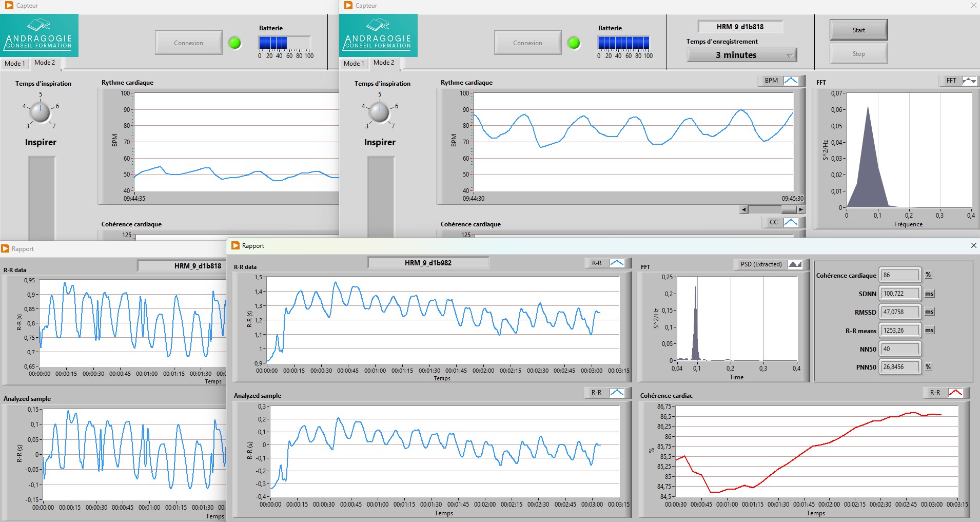Click the left scroll arrow under Rythme cardiaque graph
The height and width of the screenshot is (522, 980).
tap(744, 209)
